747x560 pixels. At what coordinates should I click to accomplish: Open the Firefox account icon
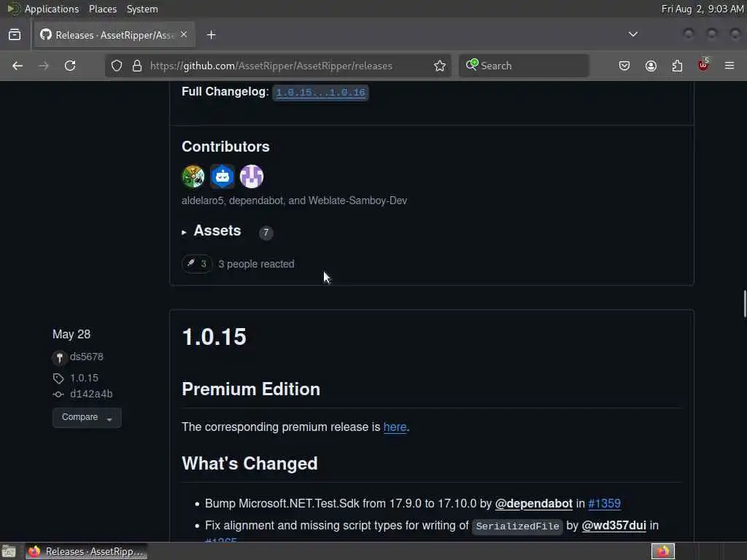(x=651, y=66)
